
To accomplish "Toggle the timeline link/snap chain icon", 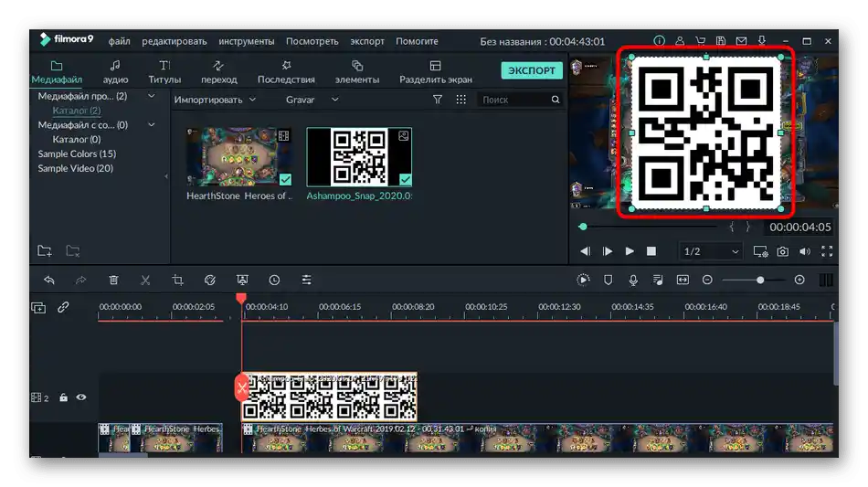I will (63, 308).
